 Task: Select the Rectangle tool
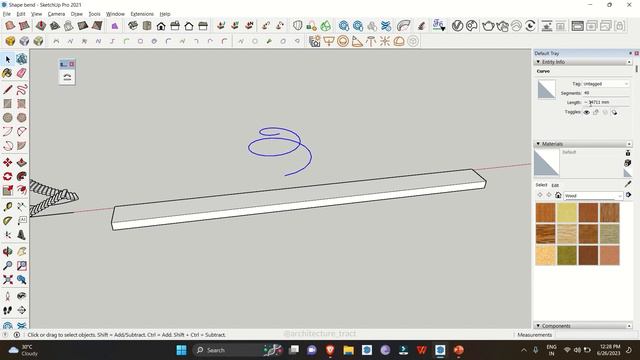[8, 104]
